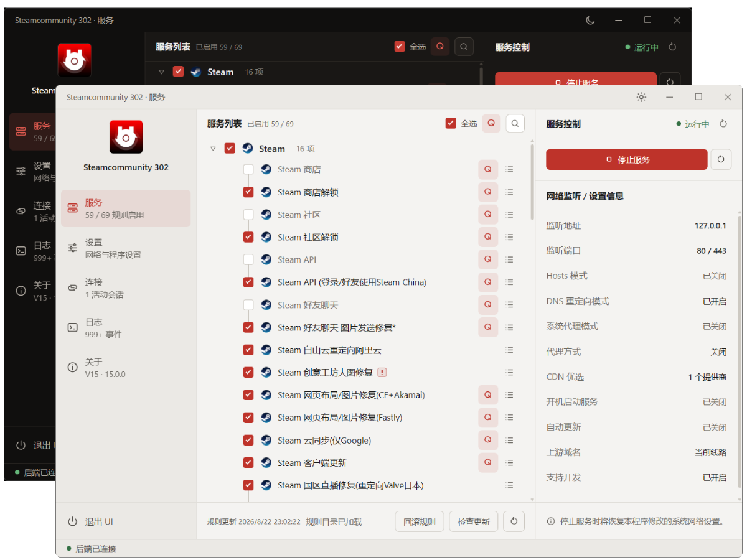Click red icon beside Steam 社区解锁 row

coord(488,237)
